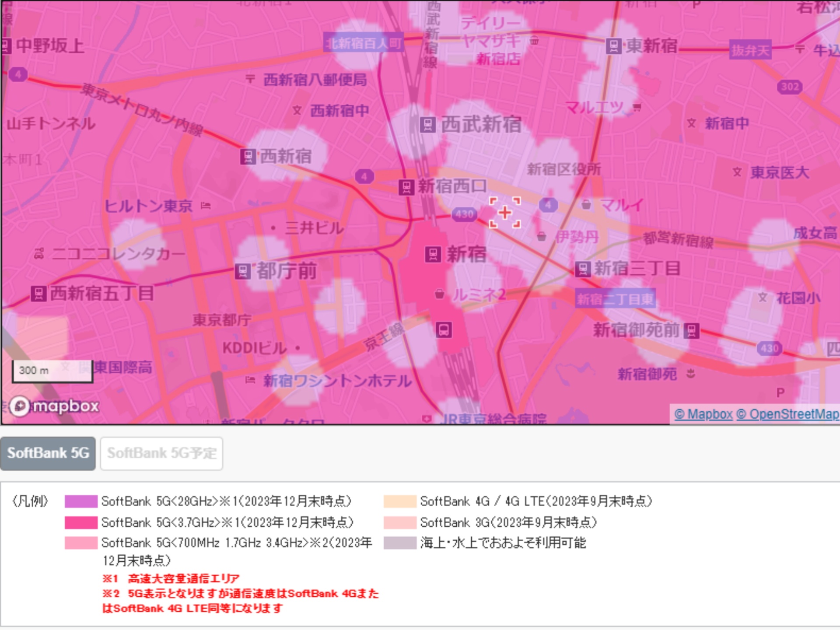Click the ニコニコレンタカー car rental icon
The height and width of the screenshot is (630, 840).
(x=39, y=253)
